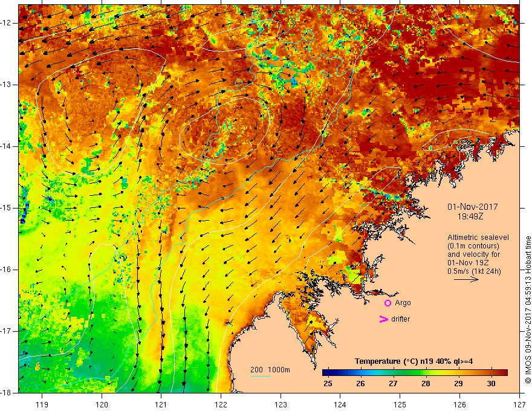Click latitude axis label -13

[7, 85]
